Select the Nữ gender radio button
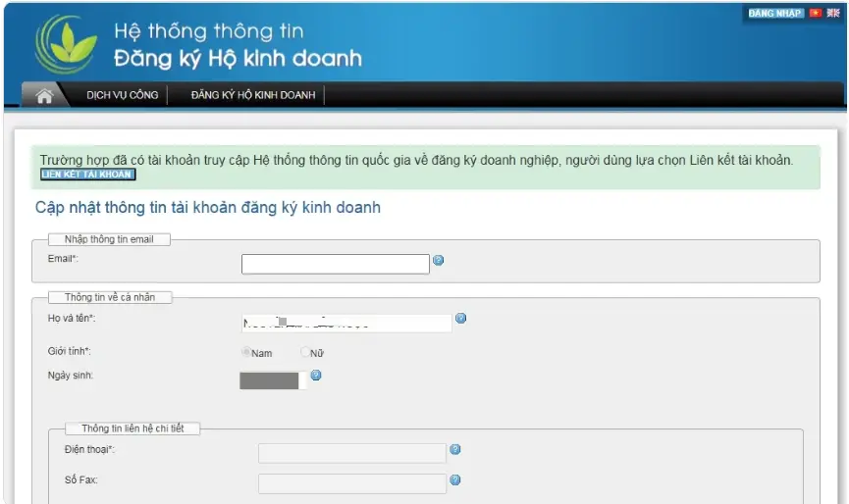Screen dimensions: 849x504 305,352
